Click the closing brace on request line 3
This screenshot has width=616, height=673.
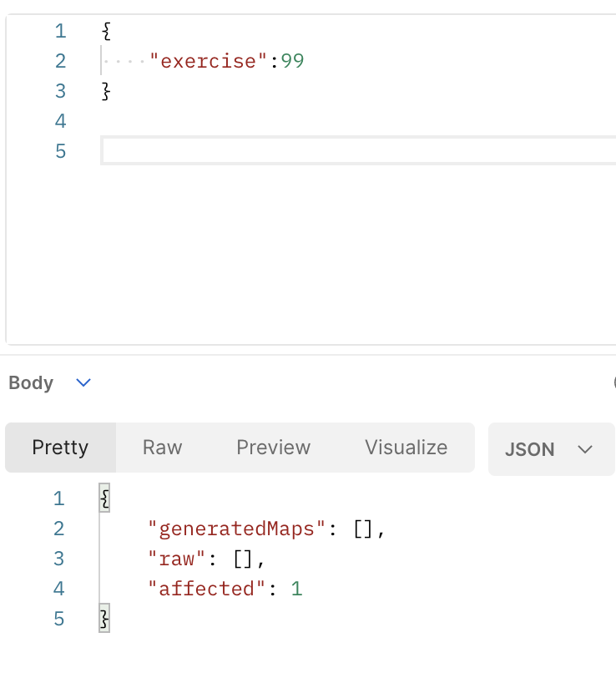click(106, 91)
